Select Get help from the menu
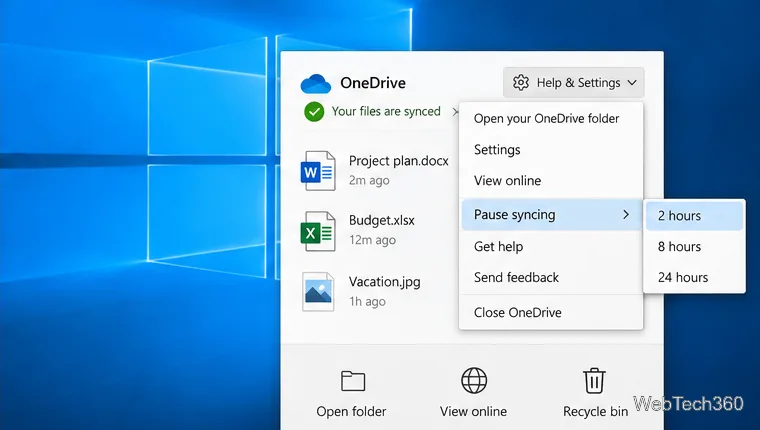Image resolution: width=760 pixels, height=430 pixels. coord(551,246)
